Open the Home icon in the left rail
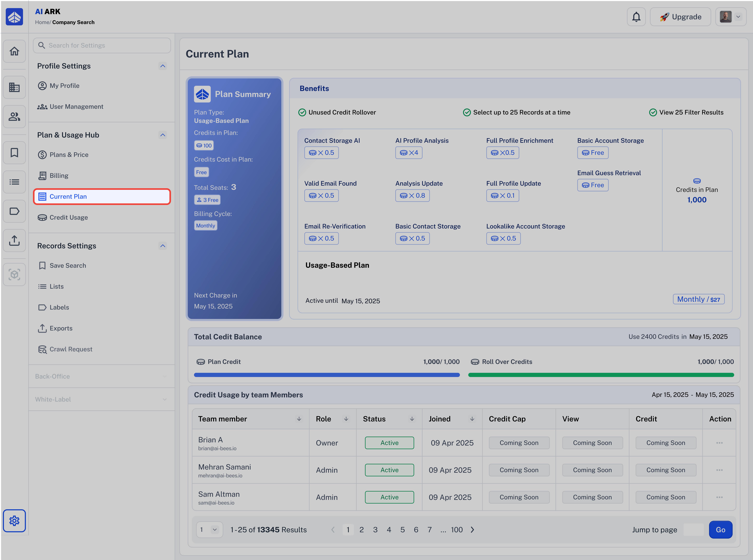The image size is (753, 560). (14, 51)
